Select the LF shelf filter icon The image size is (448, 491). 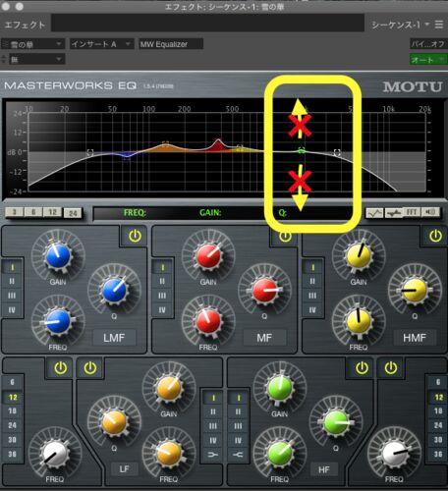click(x=213, y=455)
